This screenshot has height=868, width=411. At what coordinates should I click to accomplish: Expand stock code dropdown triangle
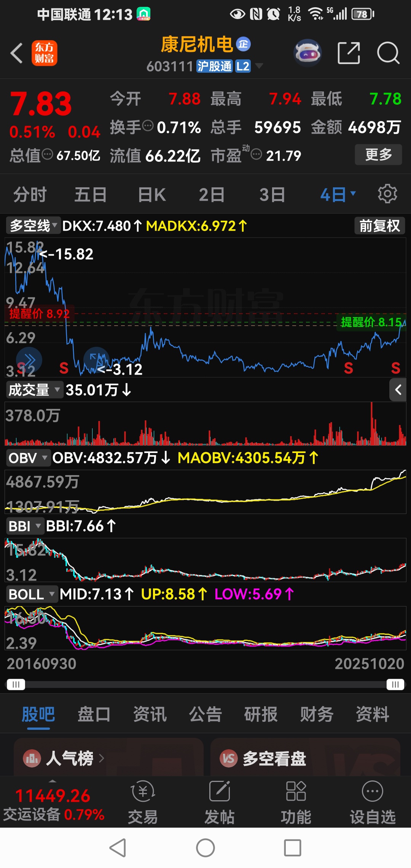coord(259,66)
